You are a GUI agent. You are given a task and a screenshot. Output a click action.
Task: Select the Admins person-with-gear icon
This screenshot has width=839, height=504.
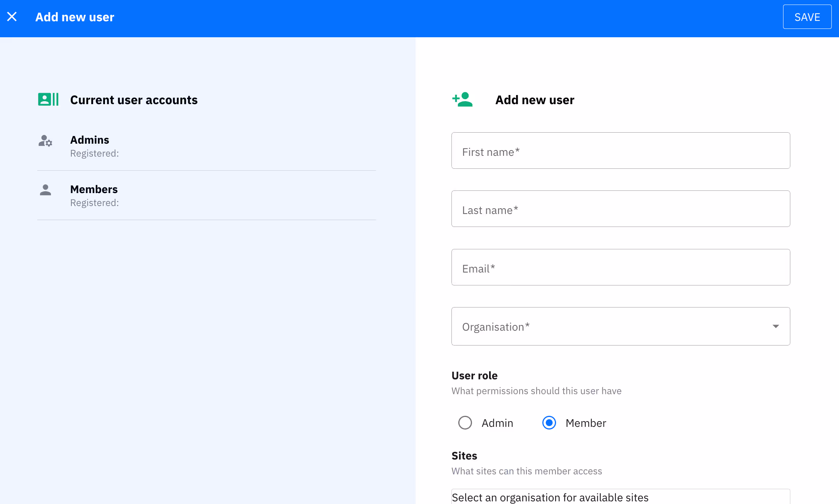pyautogui.click(x=45, y=141)
